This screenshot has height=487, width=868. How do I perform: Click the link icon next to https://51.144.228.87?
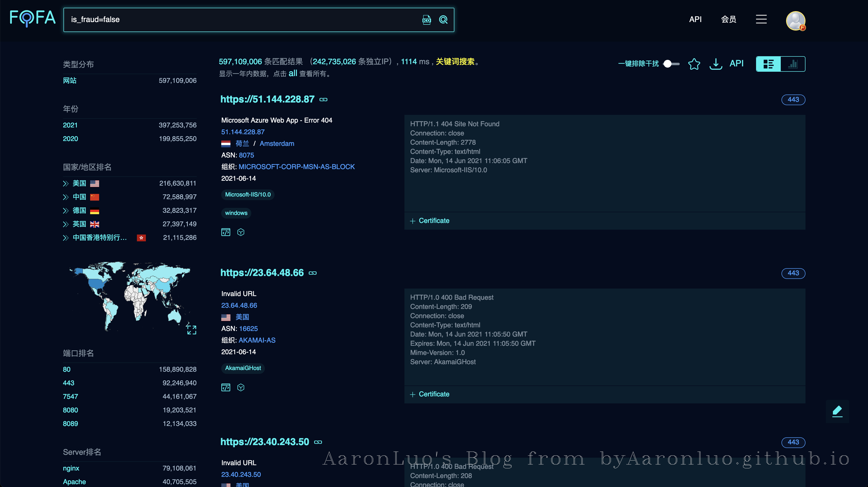click(324, 99)
